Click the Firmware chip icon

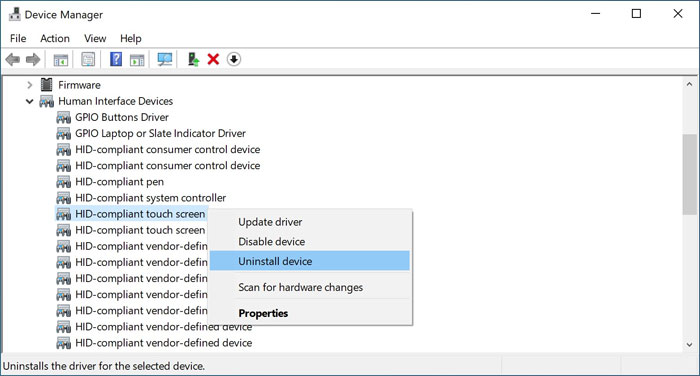click(x=46, y=84)
